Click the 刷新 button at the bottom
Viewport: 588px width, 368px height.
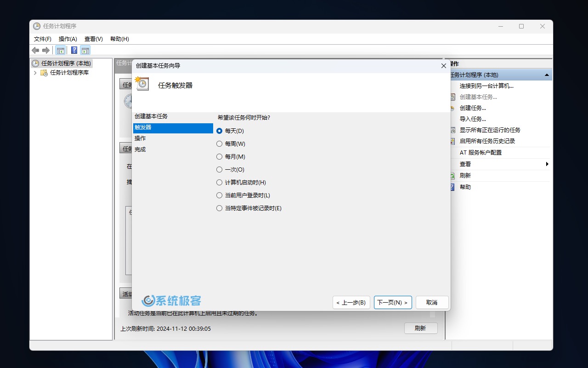421,328
